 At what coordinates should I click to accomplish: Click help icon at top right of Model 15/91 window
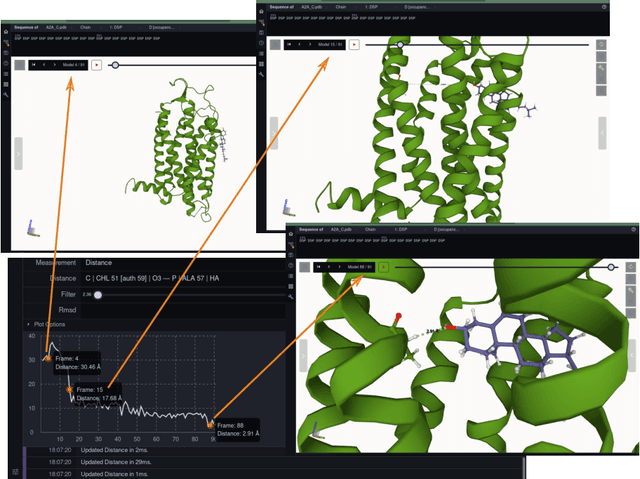click(604, 7)
